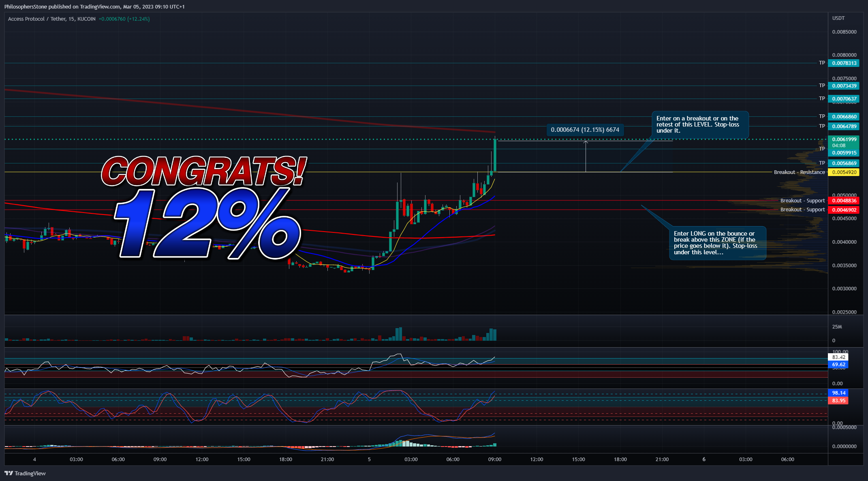Click the 0.0059915 TP price label
Viewport: 868px width, 481px height.
pos(844,153)
